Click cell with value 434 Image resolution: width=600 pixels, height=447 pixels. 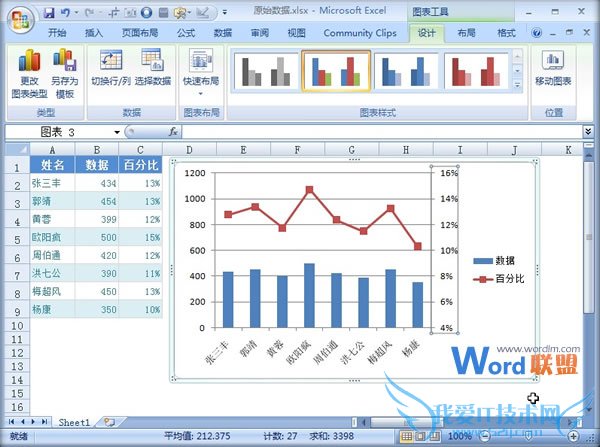coord(97,183)
